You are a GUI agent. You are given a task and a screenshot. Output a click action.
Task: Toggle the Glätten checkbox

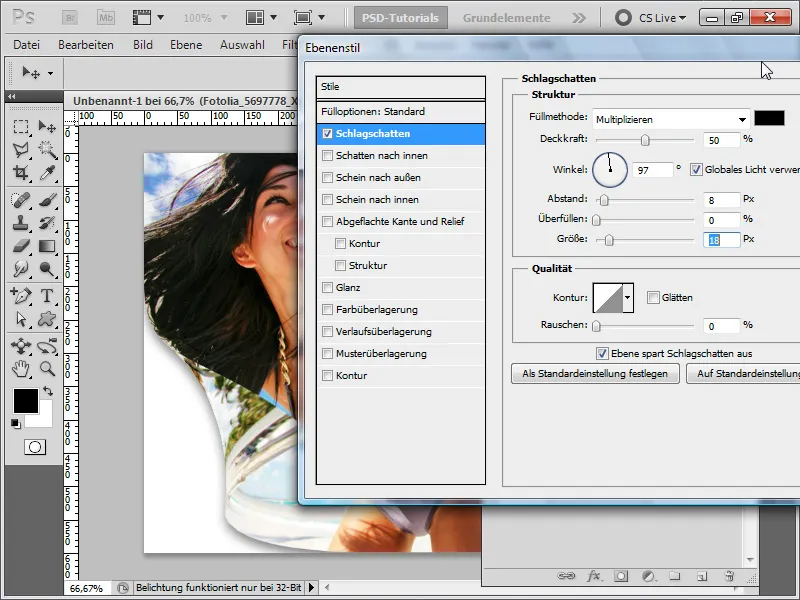point(653,297)
